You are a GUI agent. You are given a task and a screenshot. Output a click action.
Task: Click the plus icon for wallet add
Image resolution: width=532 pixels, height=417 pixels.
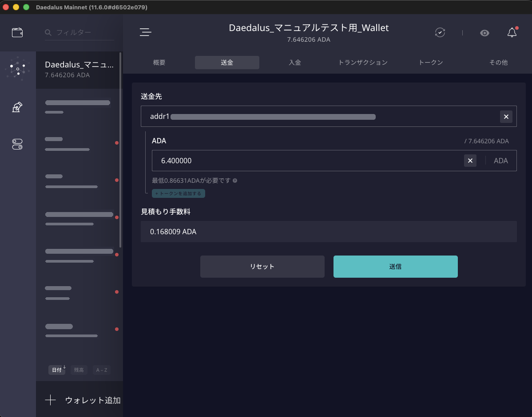(51, 400)
